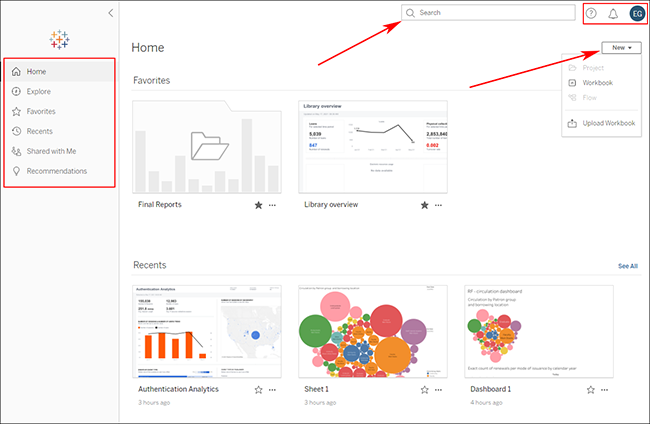Screen dimensions: 650x424
Task: Choose Flow from the New menu
Action: point(601,97)
